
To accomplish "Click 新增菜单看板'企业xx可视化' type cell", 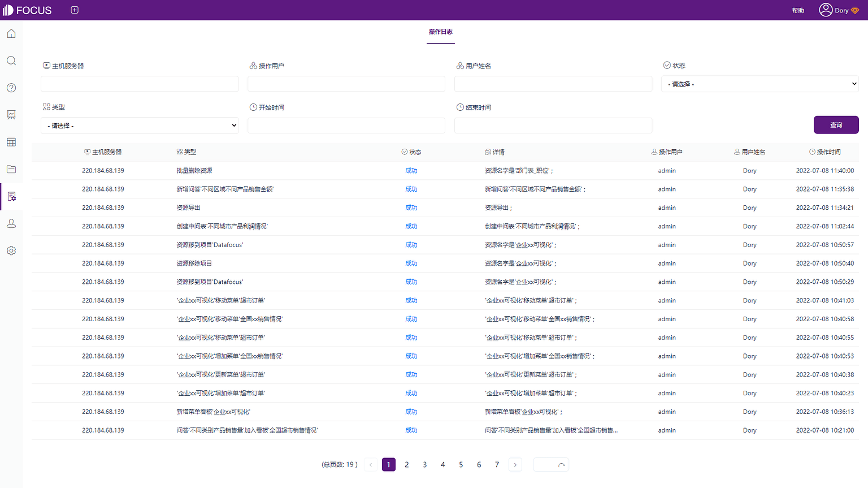I will click(214, 412).
